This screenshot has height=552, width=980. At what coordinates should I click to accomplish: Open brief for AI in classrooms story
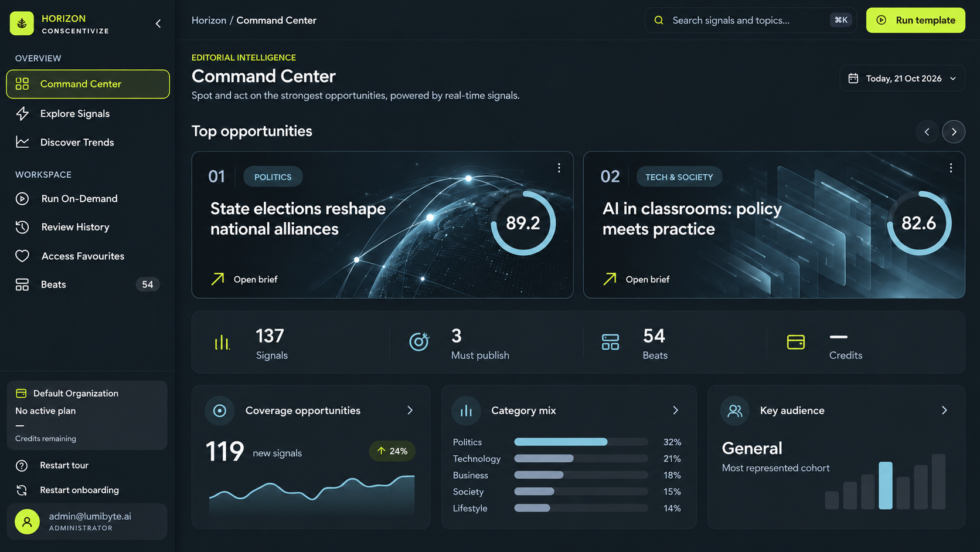[636, 279]
